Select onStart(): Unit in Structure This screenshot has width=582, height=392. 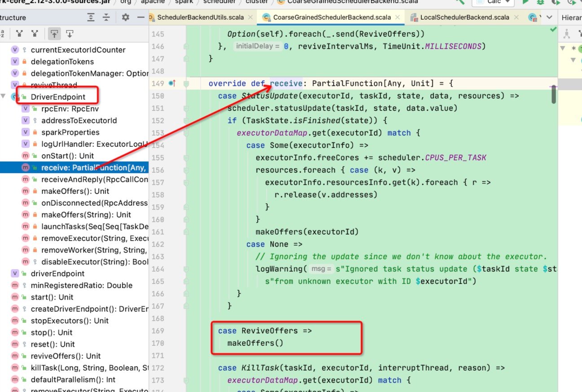(x=68, y=156)
